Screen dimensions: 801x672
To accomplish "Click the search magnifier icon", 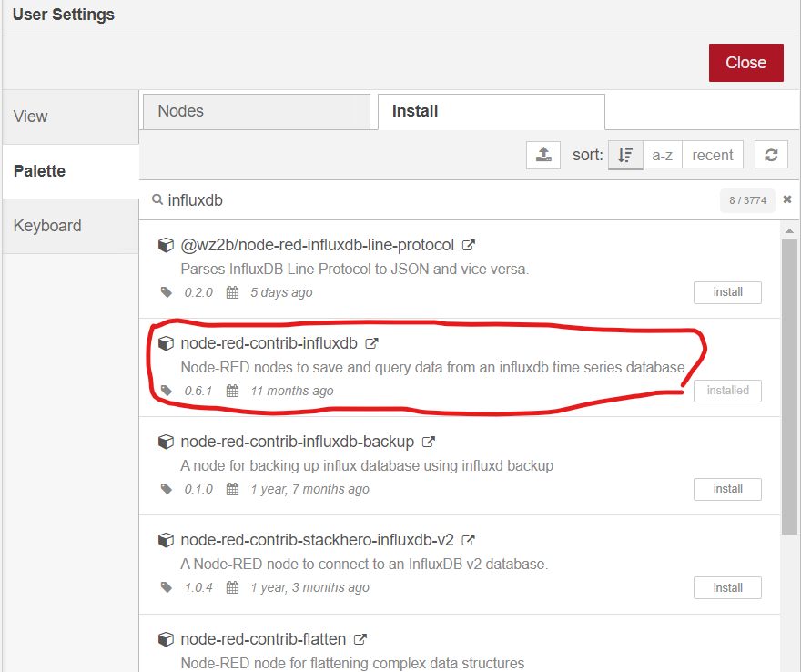I will click(x=157, y=199).
